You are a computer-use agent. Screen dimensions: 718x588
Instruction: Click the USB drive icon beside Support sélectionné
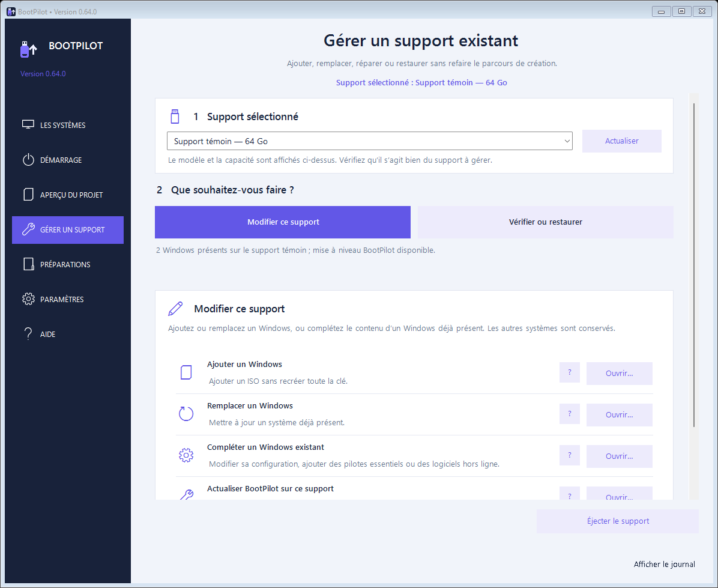coord(175,117)
